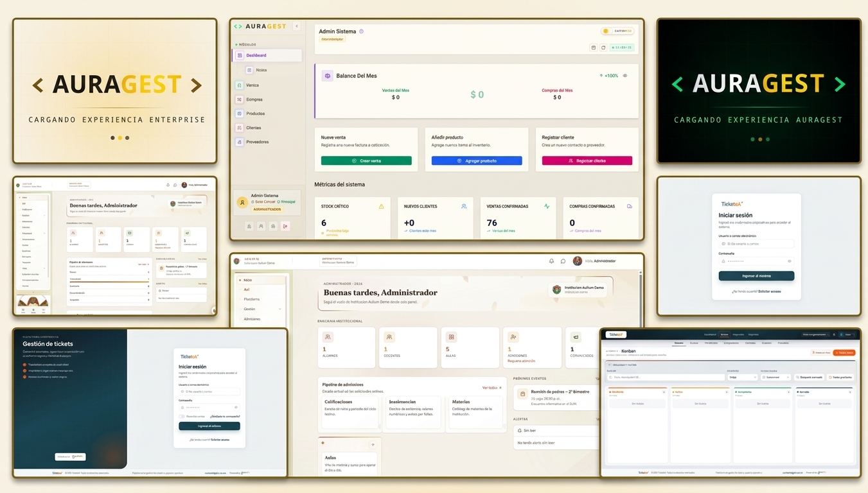The height and width of the screenshot is (493, 868).
Task: Open the second filter dropdown in Kanban filters
Action: pos(775,377)
